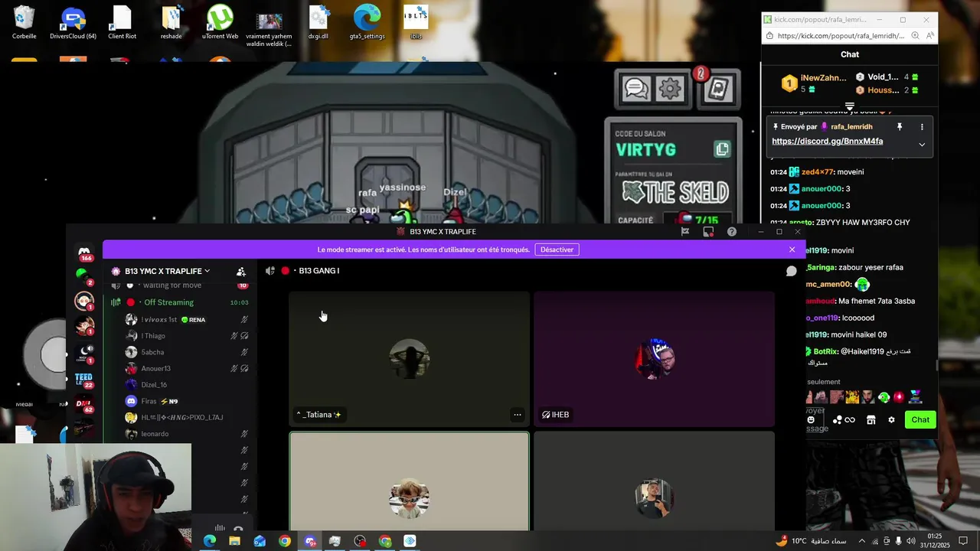Show hidden system tray icons
This screenshot has height=551, width=980.
pyautogui.click(x=862, y=541)
